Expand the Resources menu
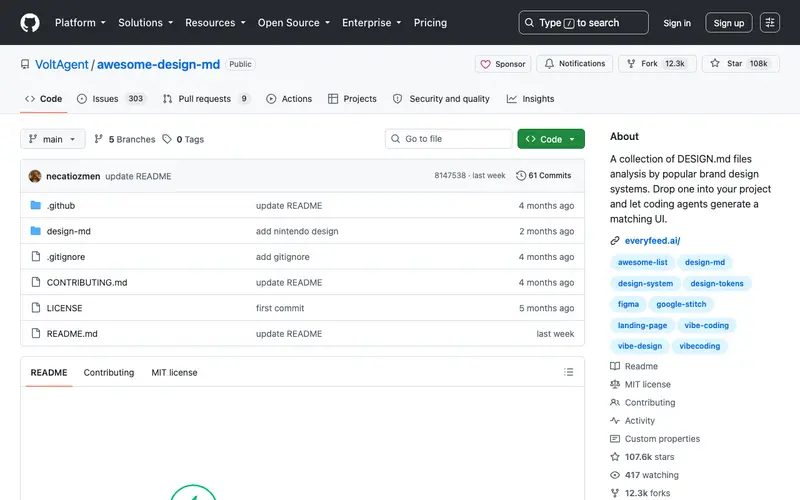Image resolution: width=800 pixels, height=500 pixels. tap(215, 23)
